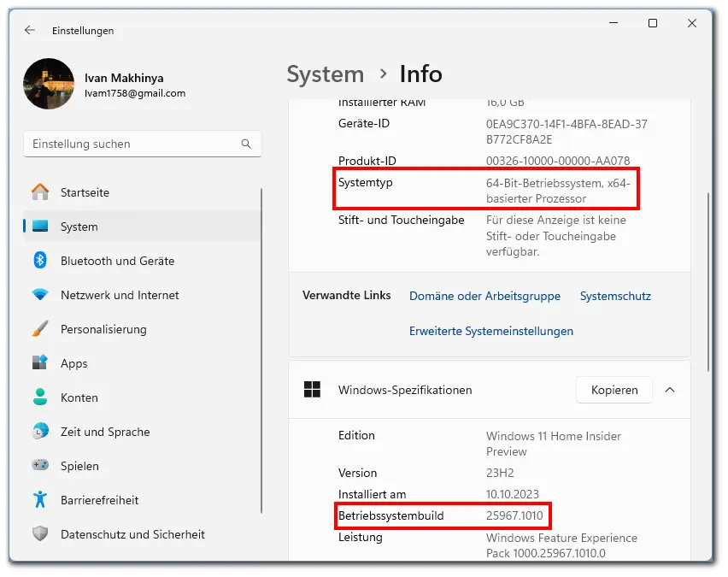Click the Apps icon in sidebar
Viewport: 728px width, 577px height.
pyautogui.click(x=40, y=362)
